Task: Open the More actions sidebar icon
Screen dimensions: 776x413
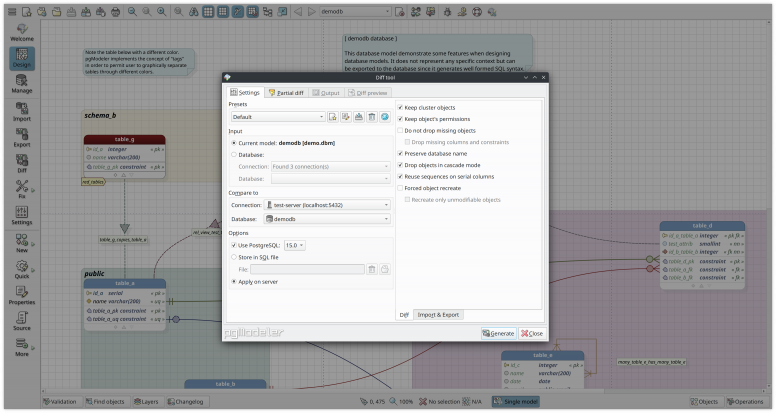Action: pos(22,347)
